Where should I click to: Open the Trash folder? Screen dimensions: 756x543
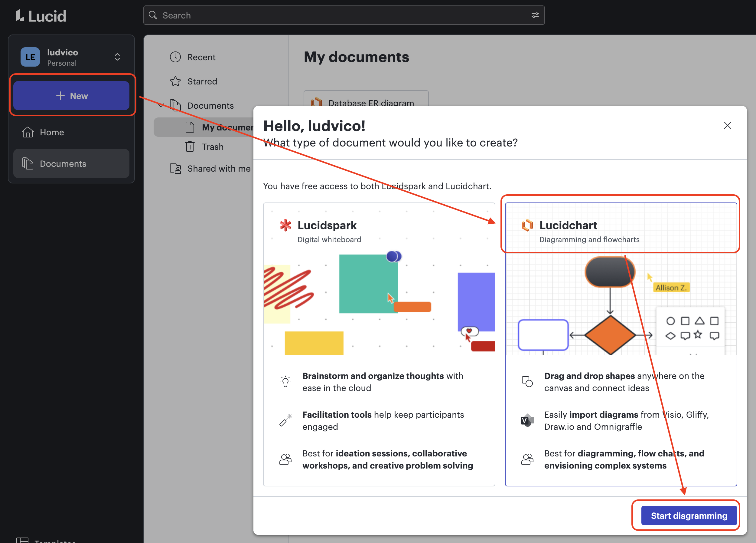213,147
